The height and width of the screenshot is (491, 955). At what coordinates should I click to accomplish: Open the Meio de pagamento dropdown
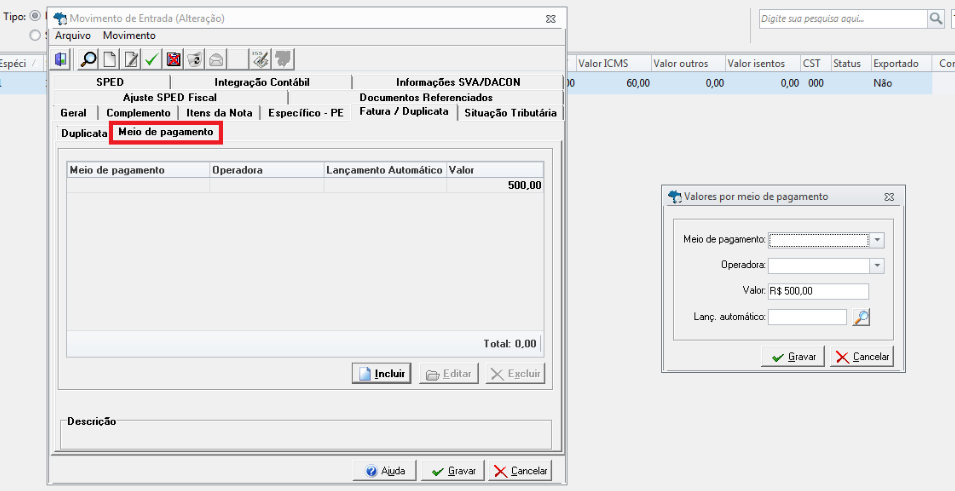(x=876, y=240)
